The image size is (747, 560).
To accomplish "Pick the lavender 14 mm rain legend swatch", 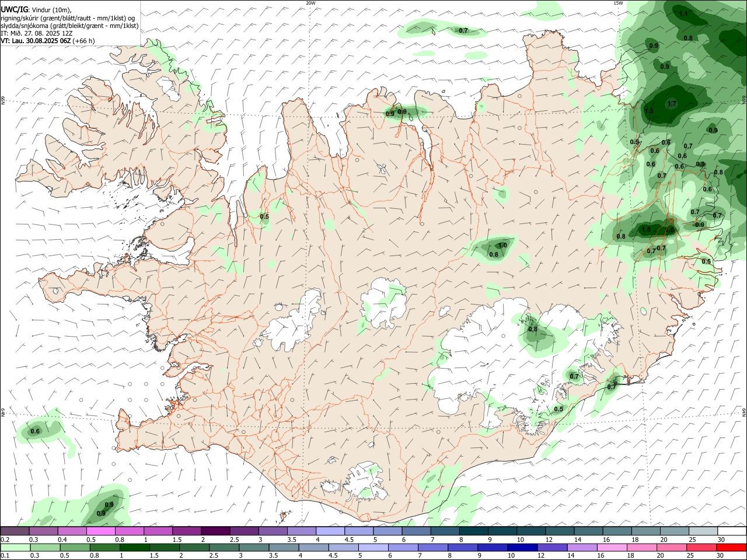I will click(x=581, y=547).
